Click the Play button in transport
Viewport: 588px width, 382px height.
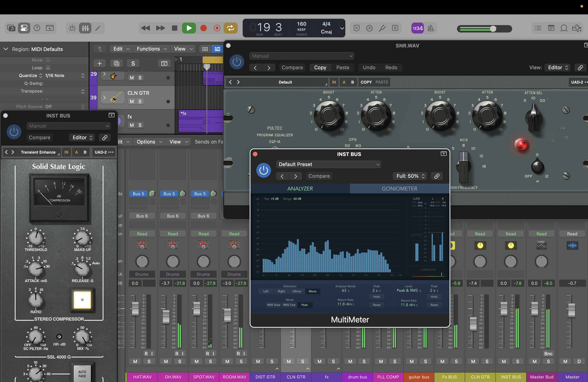tap(189, 28)
